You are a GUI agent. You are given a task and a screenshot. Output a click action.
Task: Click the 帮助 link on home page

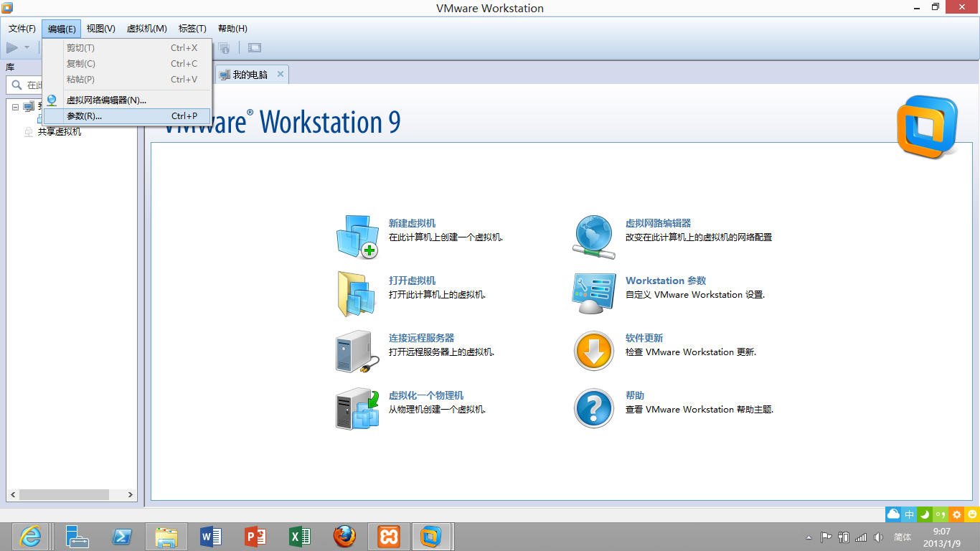635,395
